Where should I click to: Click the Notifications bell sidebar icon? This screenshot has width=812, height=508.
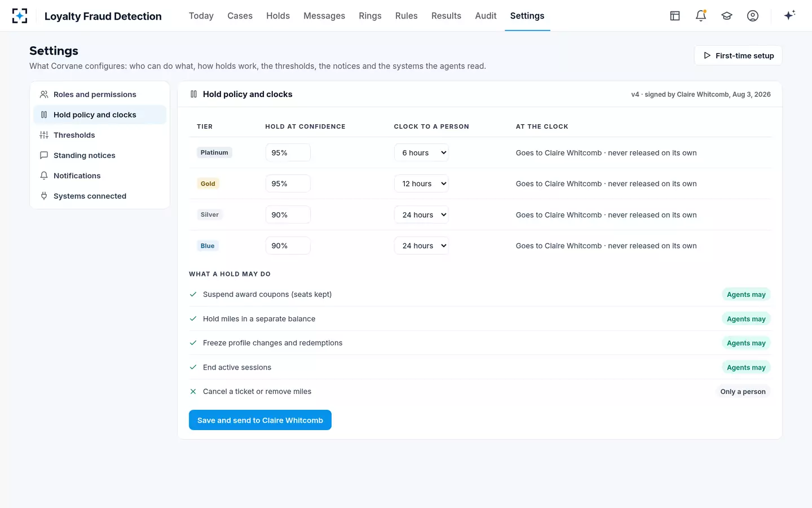(44, 176)
